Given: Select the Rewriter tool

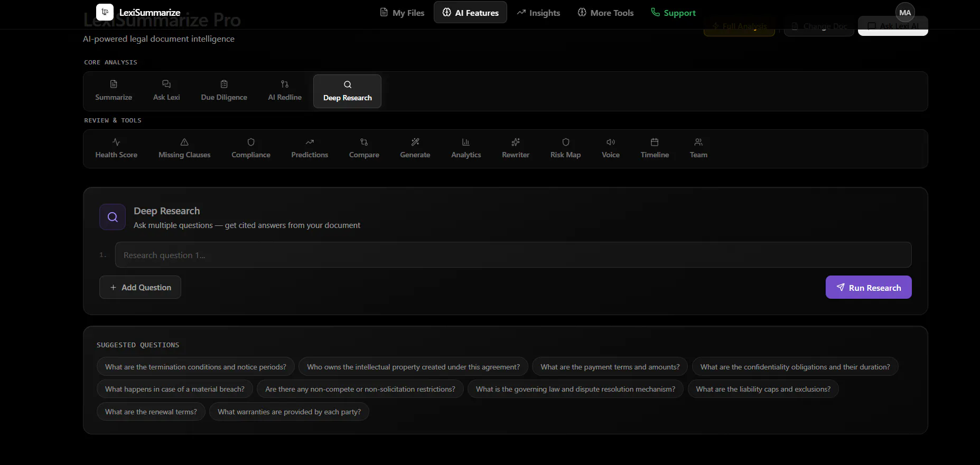Looking at the screenshot, I should (516, 148).
